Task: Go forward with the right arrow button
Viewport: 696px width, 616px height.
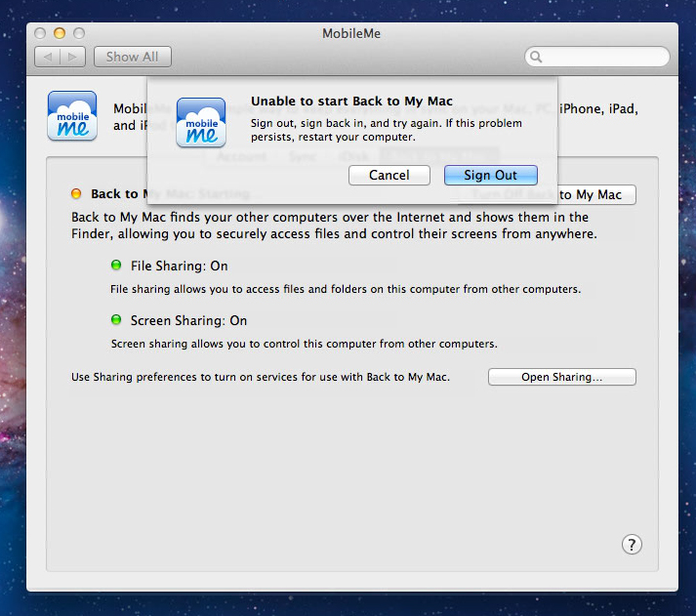Action: [72, 57]
